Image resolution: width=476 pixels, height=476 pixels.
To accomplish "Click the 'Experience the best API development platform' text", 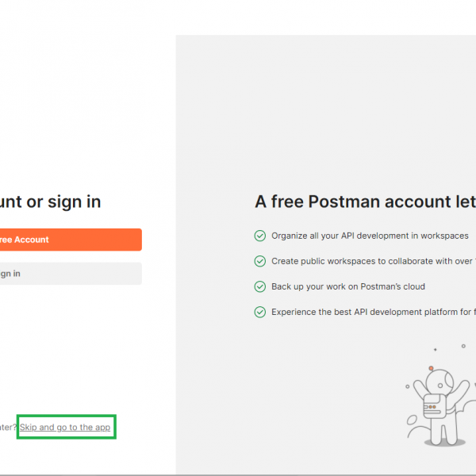I will [373, 312].
